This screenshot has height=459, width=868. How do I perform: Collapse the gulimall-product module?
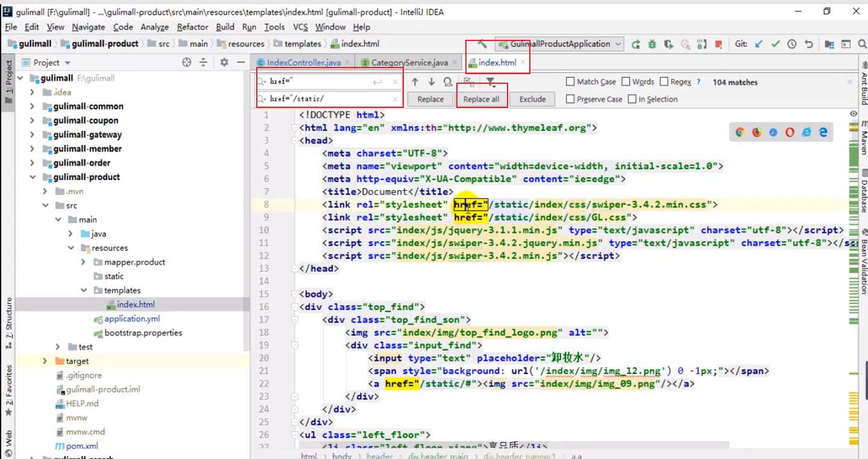pos(33,177)
